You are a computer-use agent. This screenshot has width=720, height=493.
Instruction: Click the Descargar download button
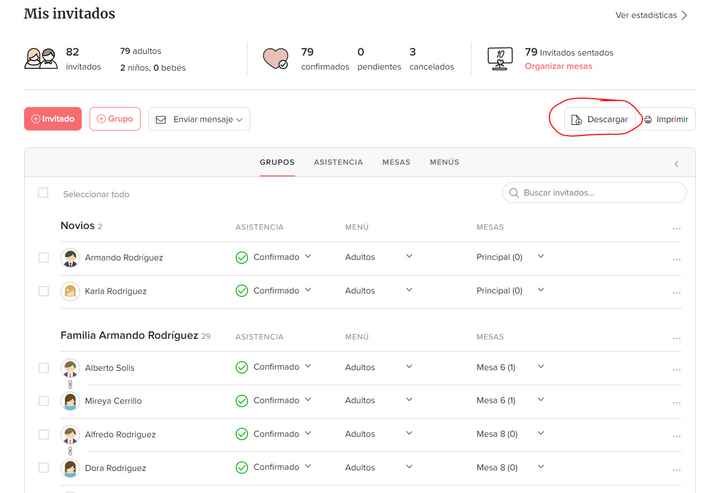pyautogui.click(x=598, y=119)
